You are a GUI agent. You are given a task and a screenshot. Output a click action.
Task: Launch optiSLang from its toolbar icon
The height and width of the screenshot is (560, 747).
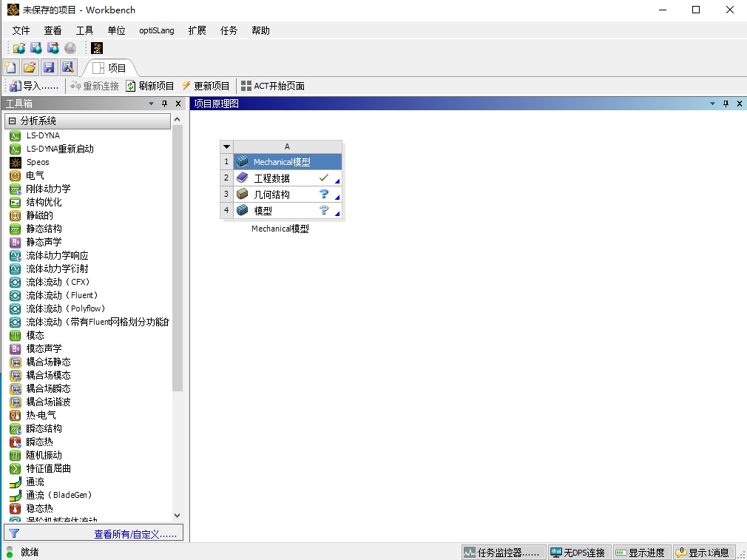point(96,47)
